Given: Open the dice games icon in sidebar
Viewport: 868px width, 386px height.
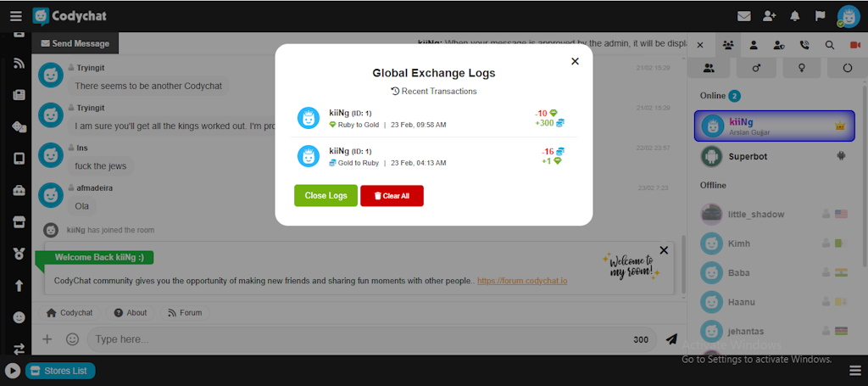Looking at the screenshot, I should click(x=19, y=126).
